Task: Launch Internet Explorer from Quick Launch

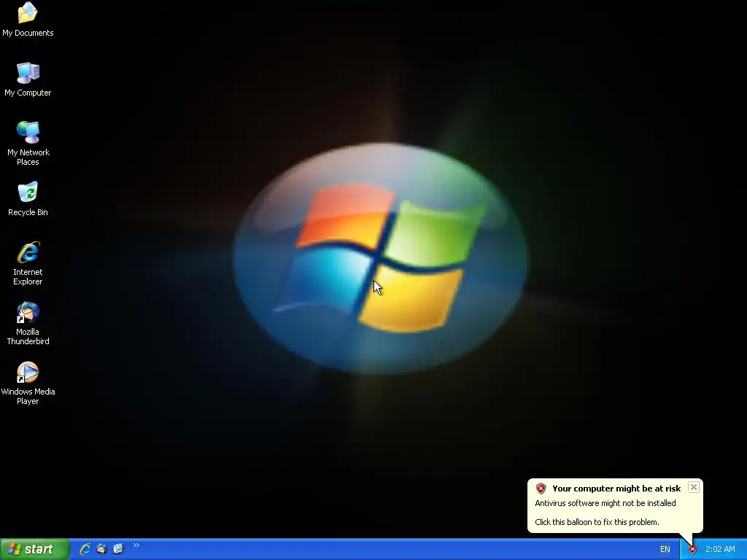Action: click(x=85, y=549)
